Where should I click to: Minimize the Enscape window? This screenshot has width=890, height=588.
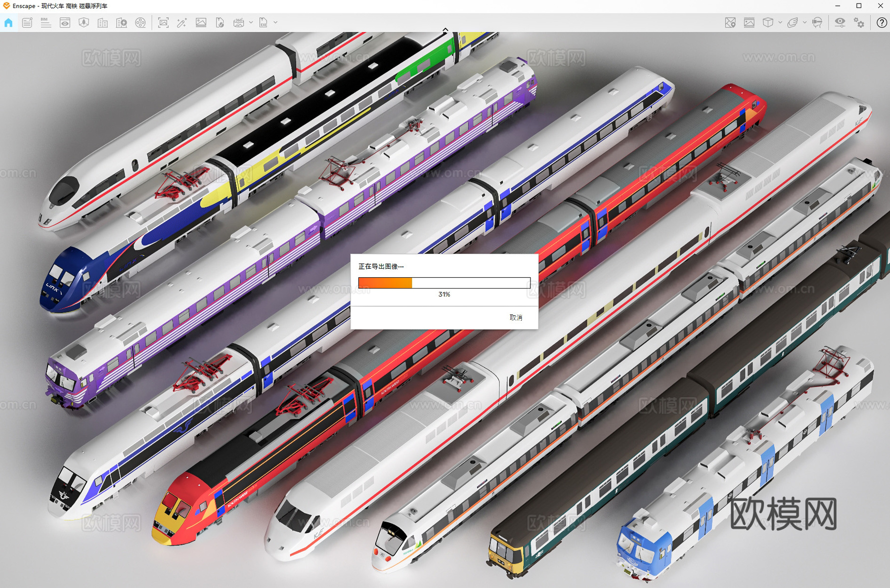(x=838, y=6)
